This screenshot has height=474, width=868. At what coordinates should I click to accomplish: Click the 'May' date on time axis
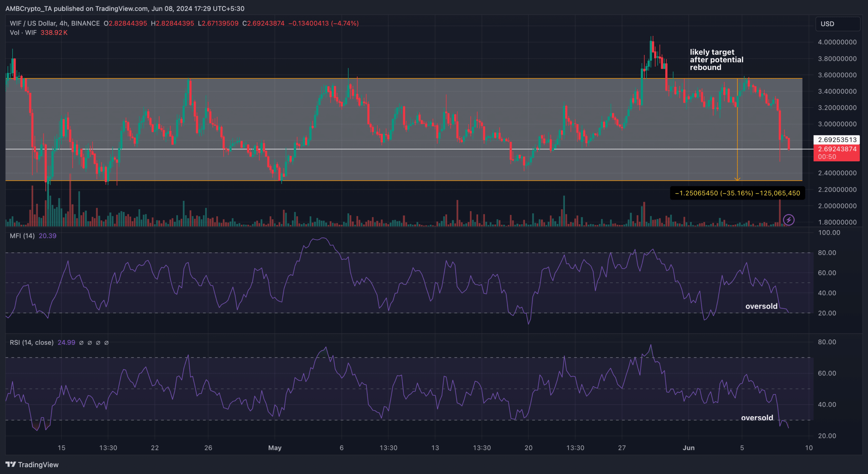[275, 448]
